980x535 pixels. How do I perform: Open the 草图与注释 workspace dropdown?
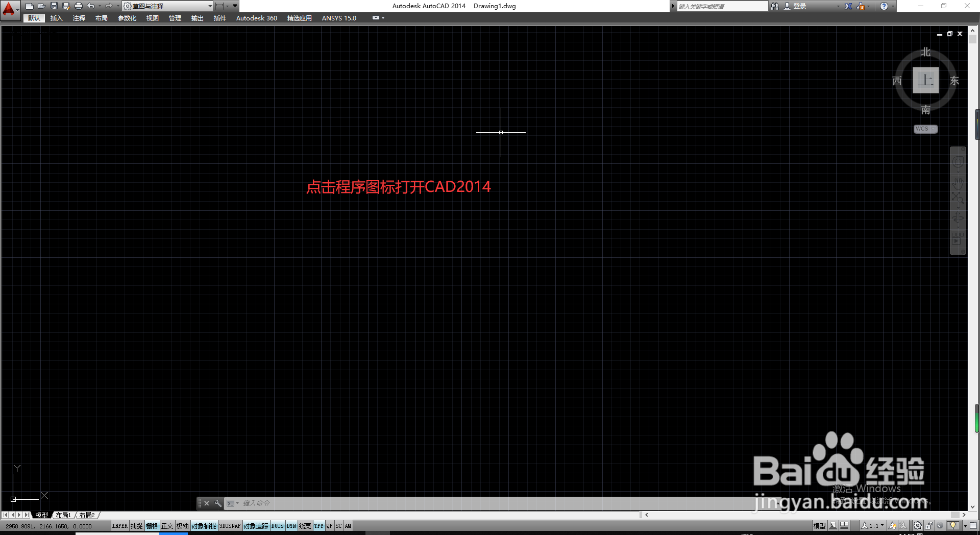tap(168, 6)
